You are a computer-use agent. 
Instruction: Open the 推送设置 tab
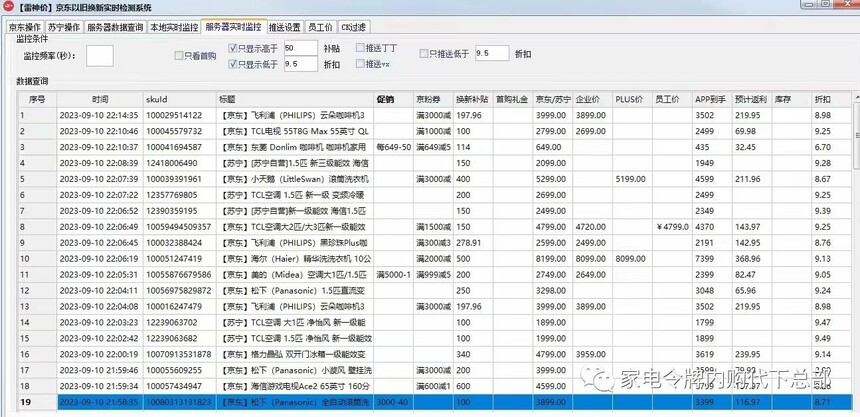point(285,27)
